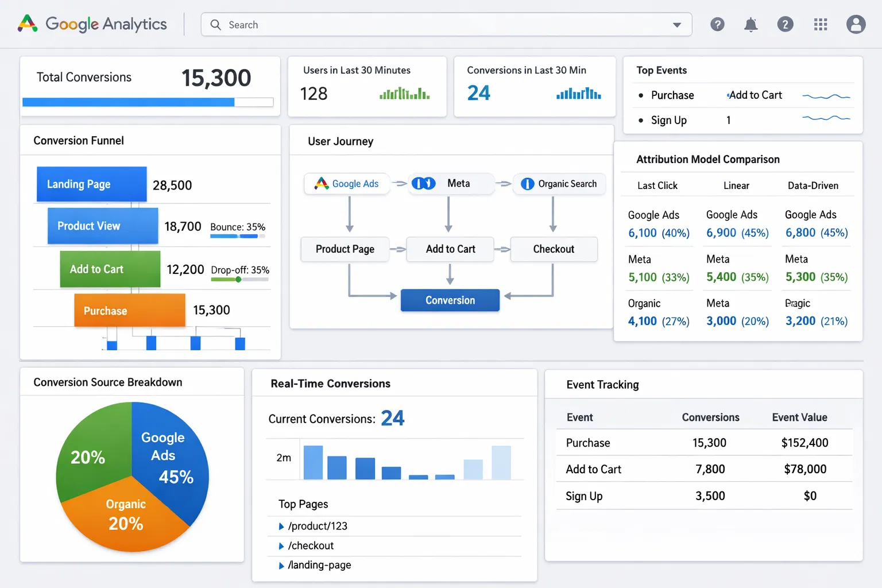Screen dimensions: 882x588
Task: Select the Google Ads icon in User Journey
Action: click(321, 183)
